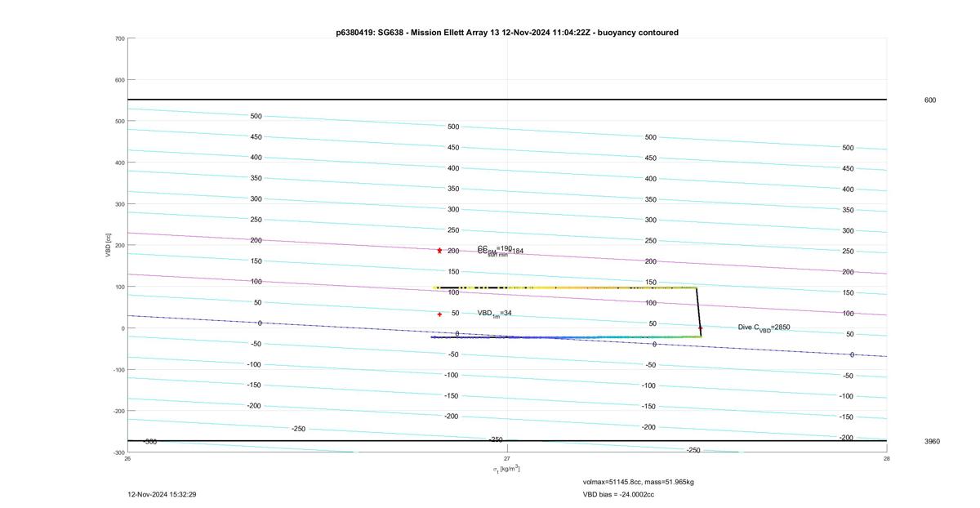Select the "VBD [cc]" y-axis label
The width and height of the screenshot is (980, 508).
[108, 245]
